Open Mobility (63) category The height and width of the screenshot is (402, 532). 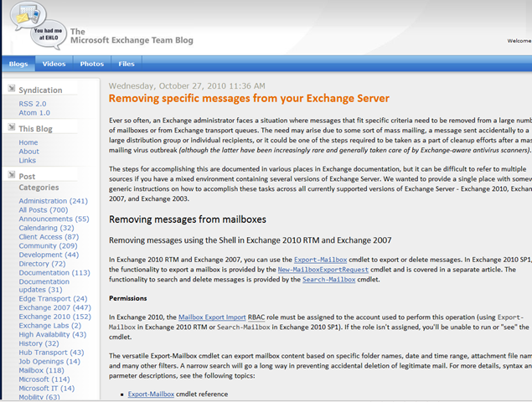click(x=39, y=397)
